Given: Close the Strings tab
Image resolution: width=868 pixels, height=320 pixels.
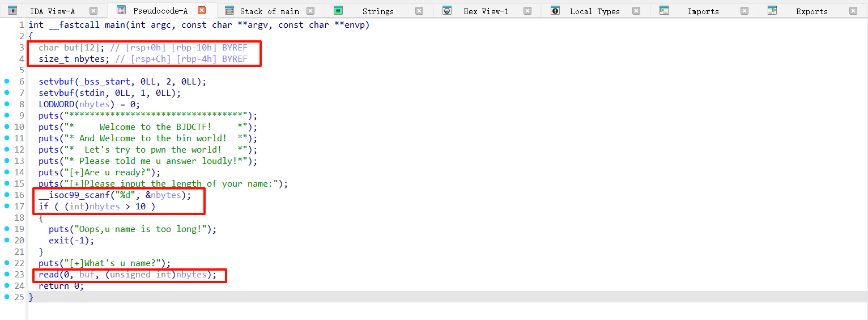Looking at the screenshot, I should pos(419,11).
